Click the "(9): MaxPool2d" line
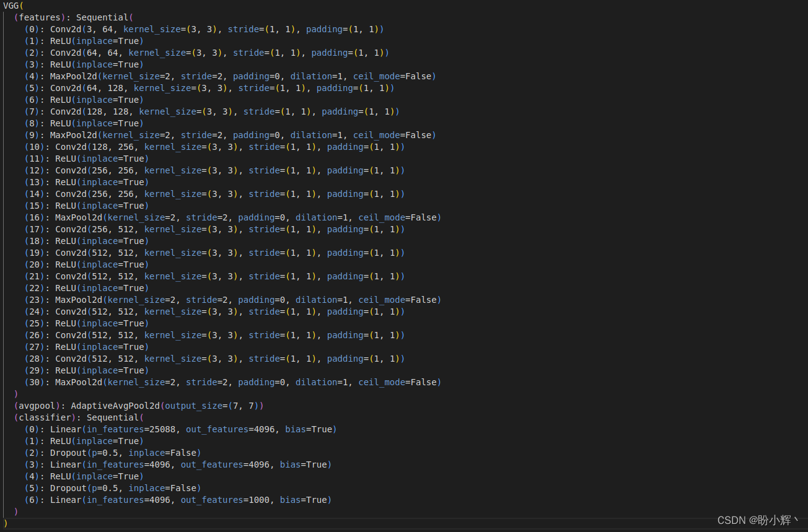 click(231, 135)
